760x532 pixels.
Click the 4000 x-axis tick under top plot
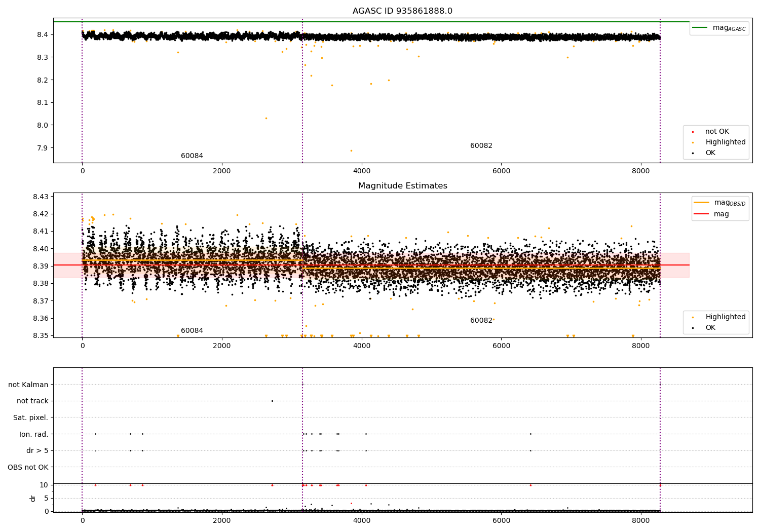tap(362, 171)
